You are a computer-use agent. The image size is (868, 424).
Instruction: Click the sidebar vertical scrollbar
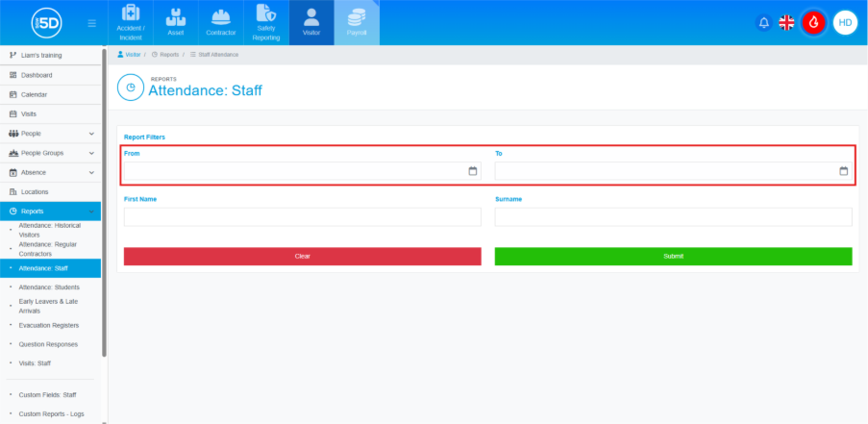[104, 203]
